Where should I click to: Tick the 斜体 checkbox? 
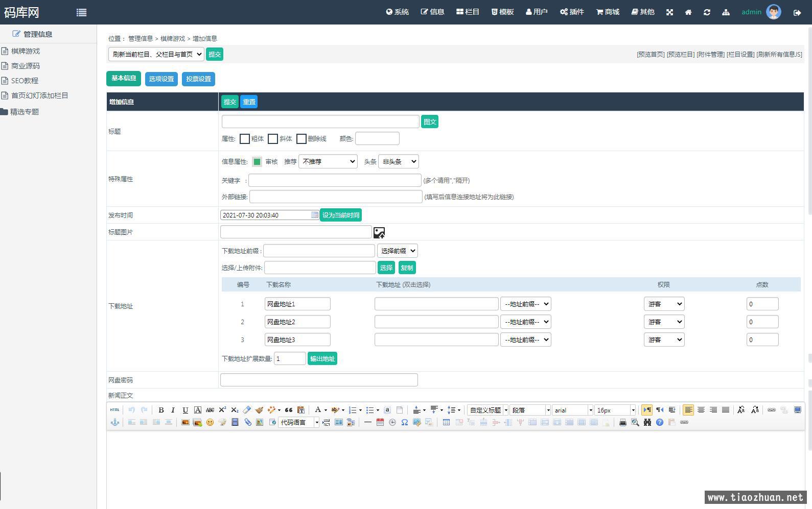(x=273, y=139)
